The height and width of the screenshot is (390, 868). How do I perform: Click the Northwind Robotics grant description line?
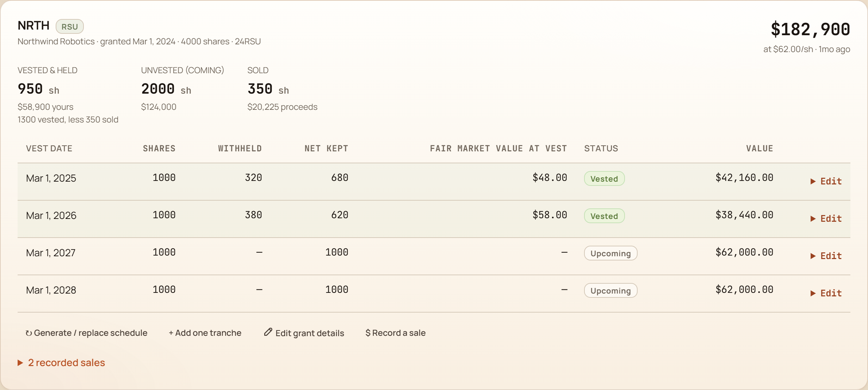[139, 42]
